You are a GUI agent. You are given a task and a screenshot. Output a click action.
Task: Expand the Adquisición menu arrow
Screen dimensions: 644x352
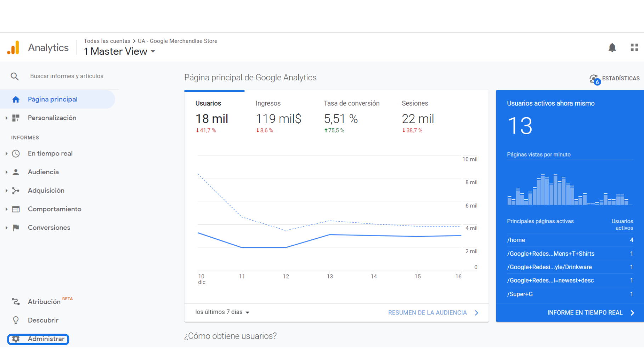point(6,191)
